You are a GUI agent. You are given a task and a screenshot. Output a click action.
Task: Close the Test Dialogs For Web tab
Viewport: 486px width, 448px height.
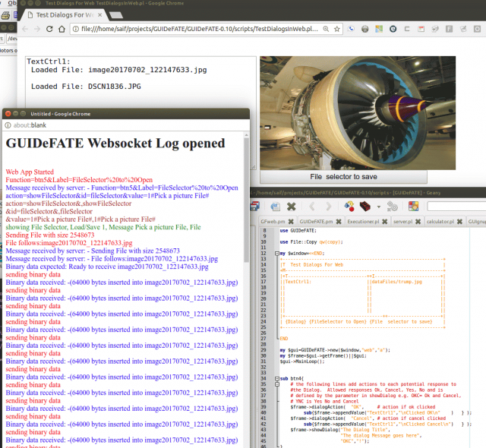click(x=99, y=15)
